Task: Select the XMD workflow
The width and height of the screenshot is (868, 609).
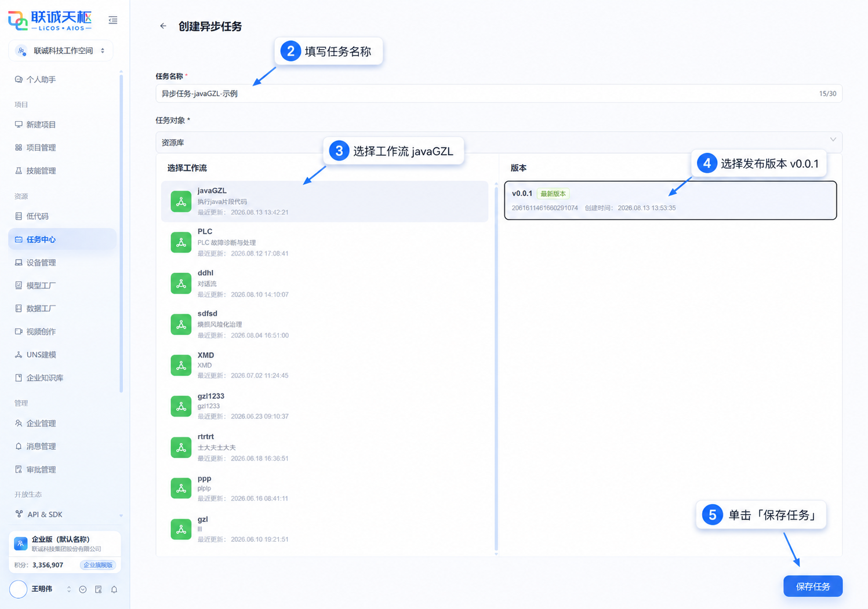Action: click(x=325, y=365)
